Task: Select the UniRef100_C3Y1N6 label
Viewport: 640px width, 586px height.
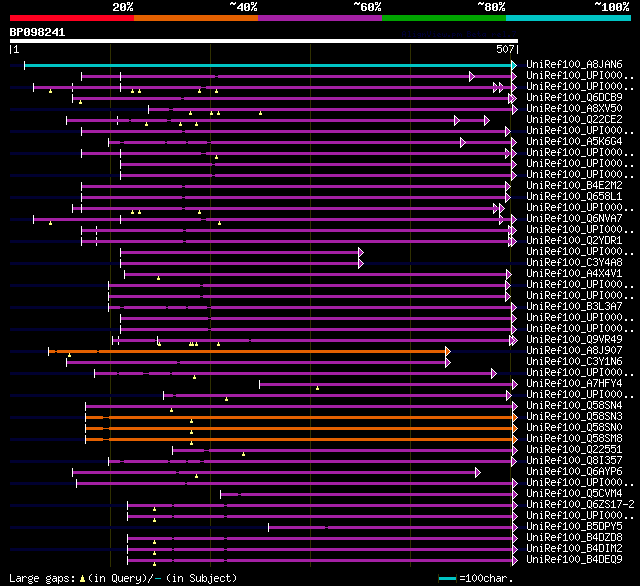Action: tap(574, 362)
